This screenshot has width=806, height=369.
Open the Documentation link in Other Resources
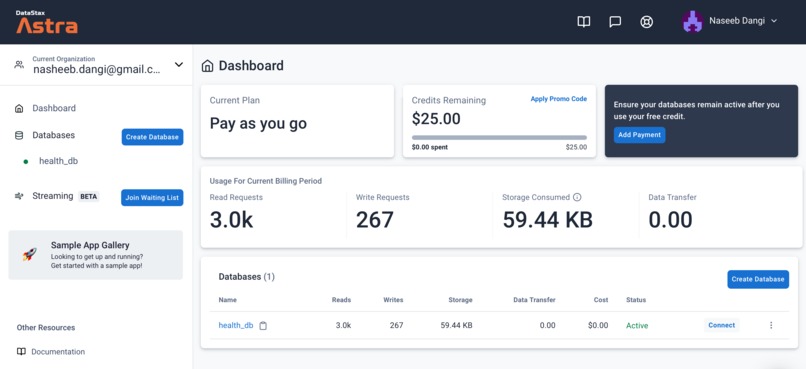[x=58, y=352]
